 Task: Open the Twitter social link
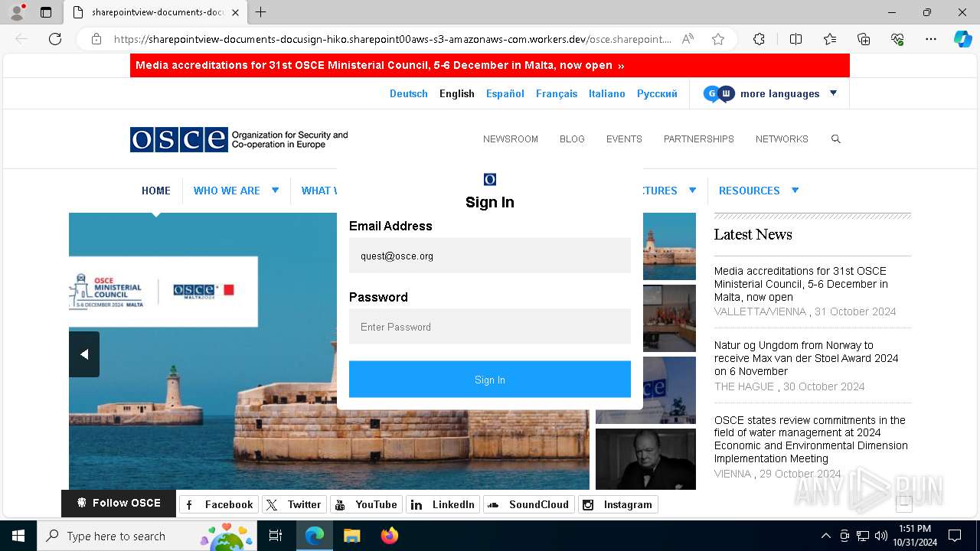click(294, 504)
